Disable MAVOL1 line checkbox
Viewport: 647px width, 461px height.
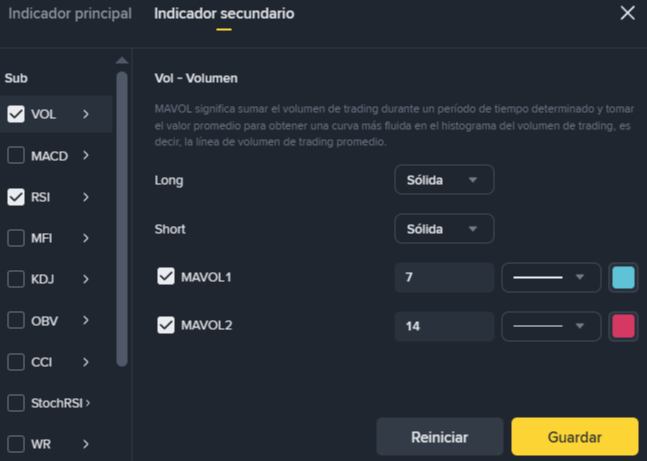point(166,276)
